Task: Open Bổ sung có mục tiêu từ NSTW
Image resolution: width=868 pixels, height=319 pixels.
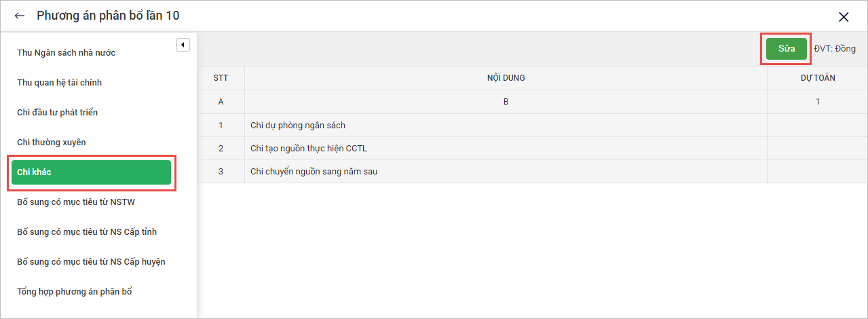Action: click(x=71, y=202)
